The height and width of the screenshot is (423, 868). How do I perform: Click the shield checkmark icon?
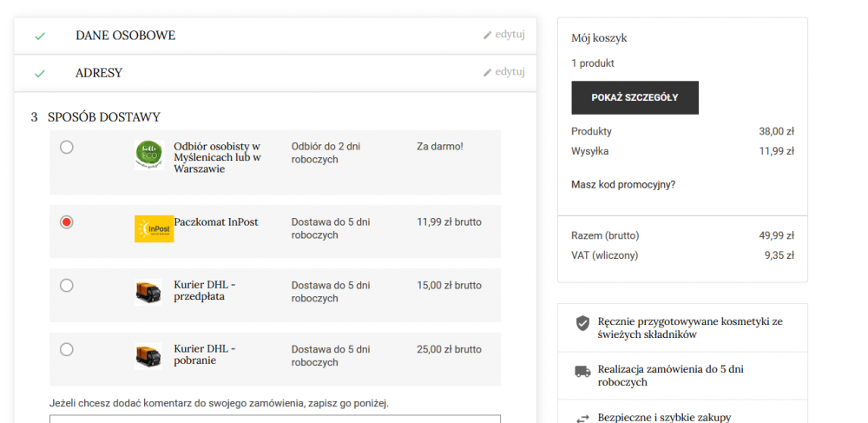click(x=583, y=323)
